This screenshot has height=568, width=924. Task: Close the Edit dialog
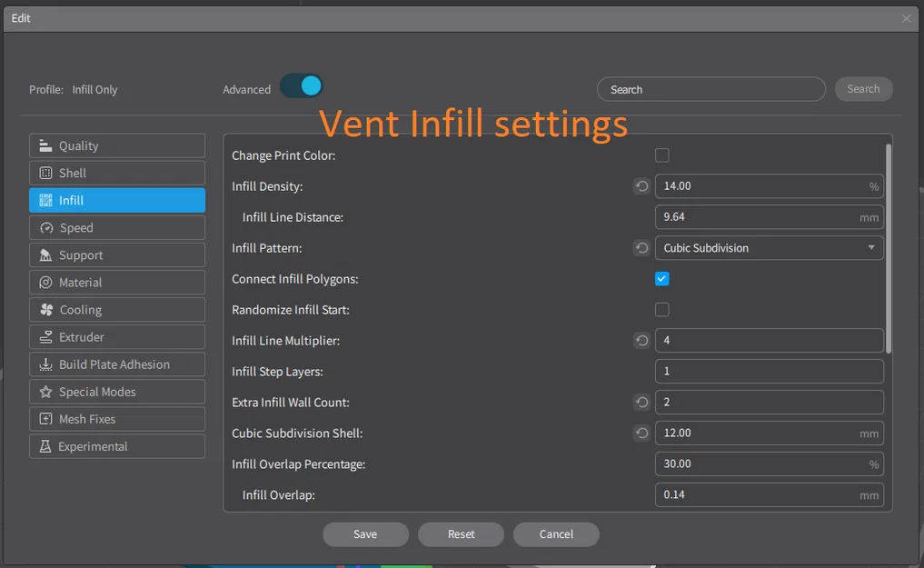(x=907, y=18)
